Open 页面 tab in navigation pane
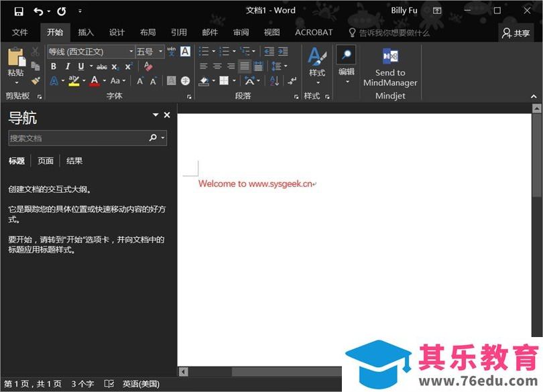 tap(46, 161)
